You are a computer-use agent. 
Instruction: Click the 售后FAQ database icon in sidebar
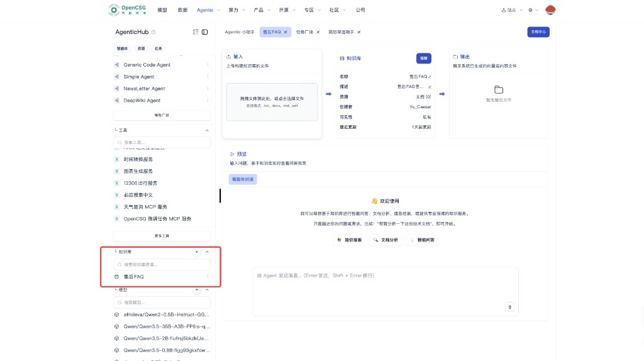coord(116,277)
